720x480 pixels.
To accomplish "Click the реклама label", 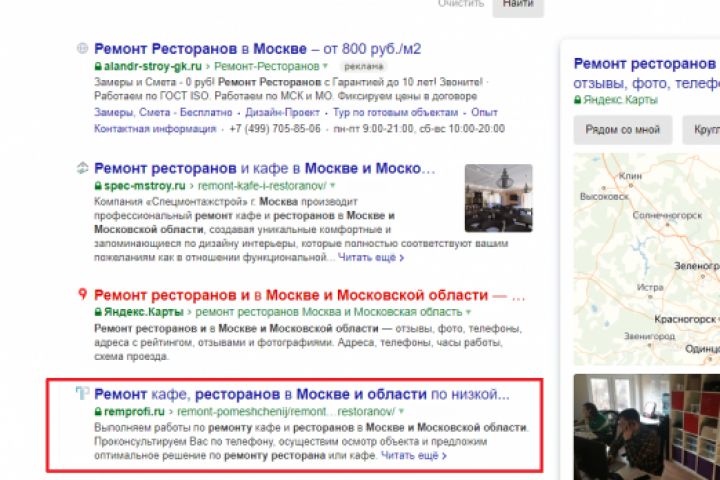I will tap(363, 67).
